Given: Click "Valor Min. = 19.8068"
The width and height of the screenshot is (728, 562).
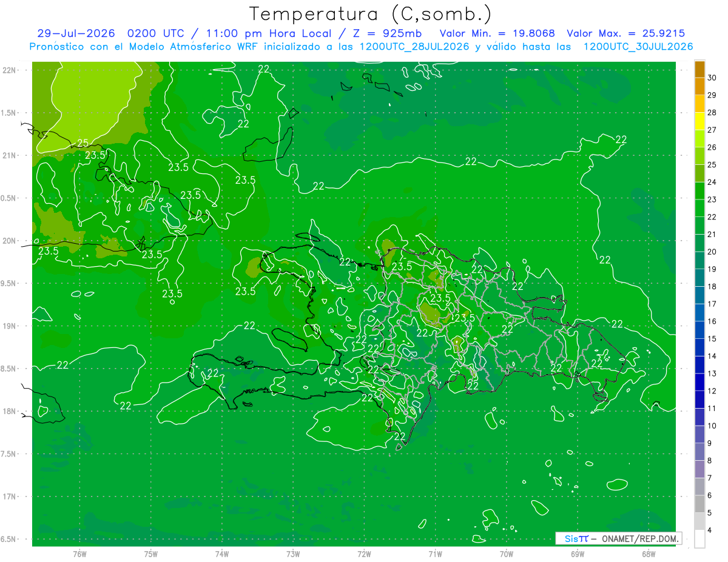Looking at the screenshot, I should tap(497, 33).
